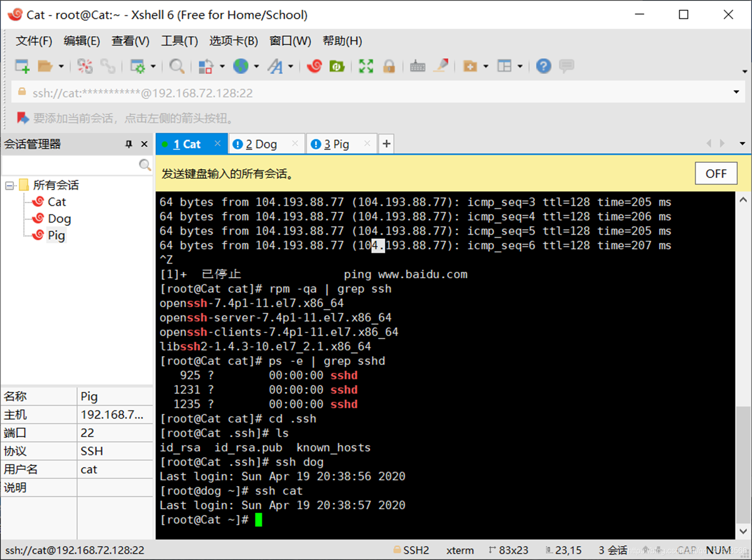Click the Disconnect icon in toolbar

(x=85, y=66)
